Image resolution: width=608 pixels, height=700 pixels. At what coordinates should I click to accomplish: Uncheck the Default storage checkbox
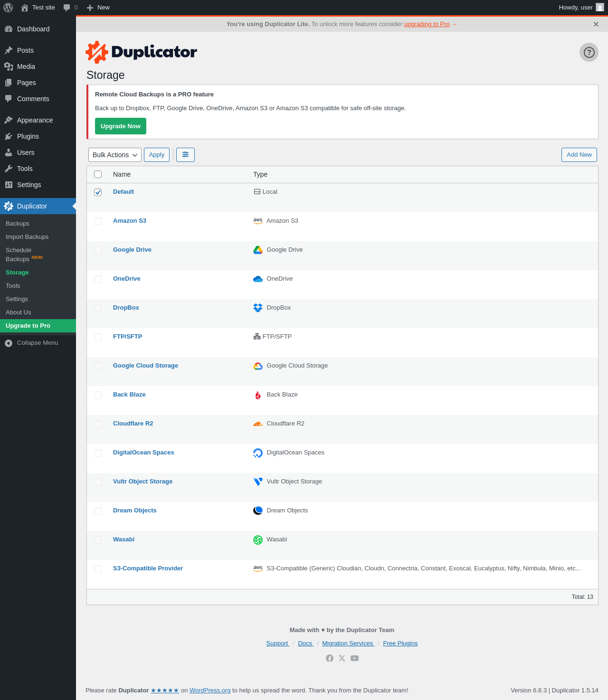98,192
